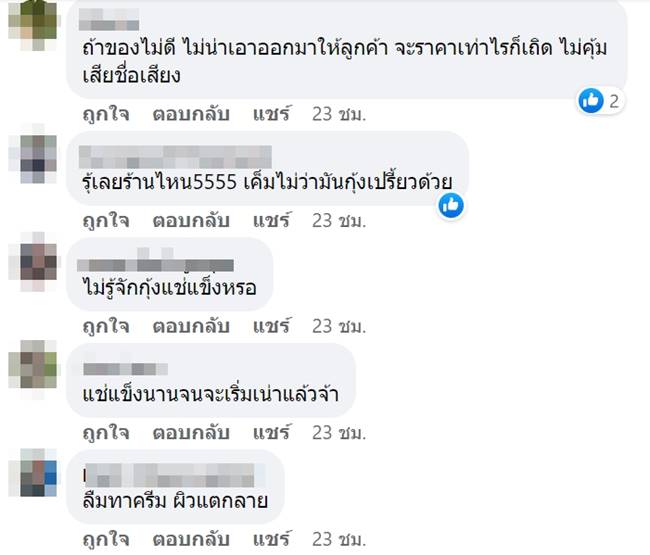Reply to the 'ลืมทาครีม ผิวแตกลาย' comment
Screen dimensions: 650x555
(x=186, y=540)
